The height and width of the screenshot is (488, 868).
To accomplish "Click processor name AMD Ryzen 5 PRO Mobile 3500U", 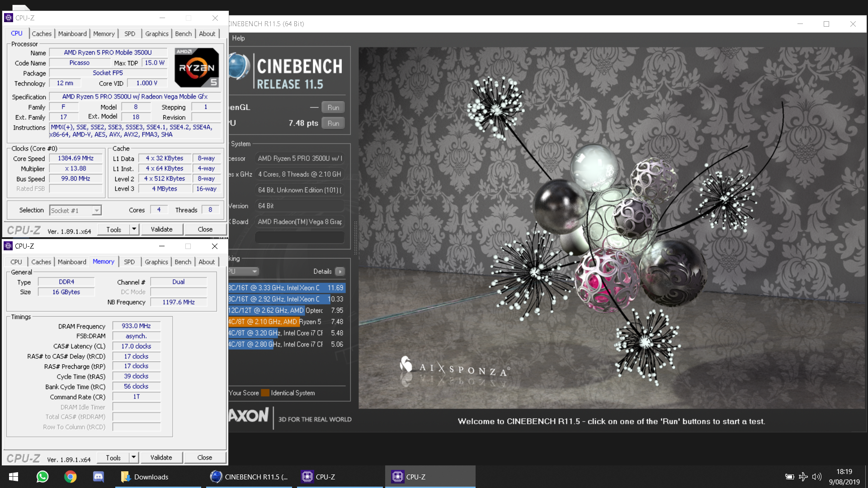I will point(108,53).
